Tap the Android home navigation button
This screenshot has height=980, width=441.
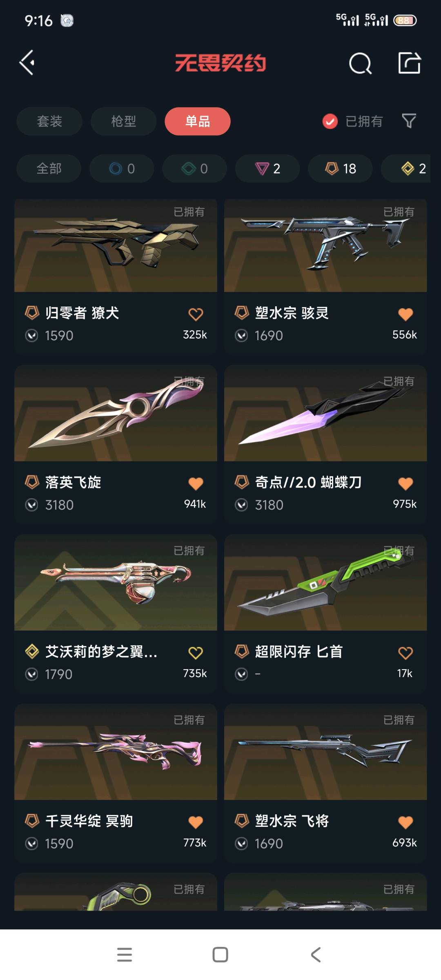pos(220,955)
